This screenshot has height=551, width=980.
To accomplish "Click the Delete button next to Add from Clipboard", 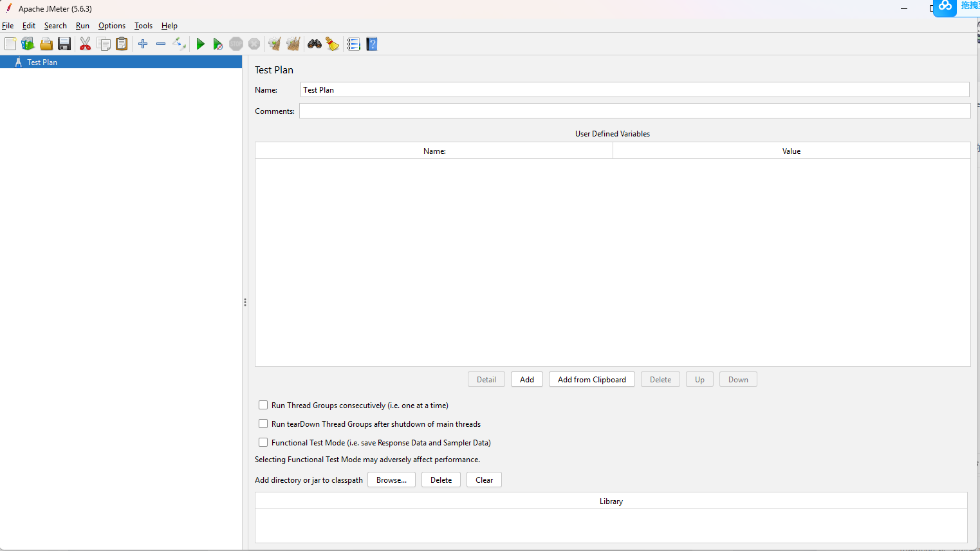I will click(660, 379).
